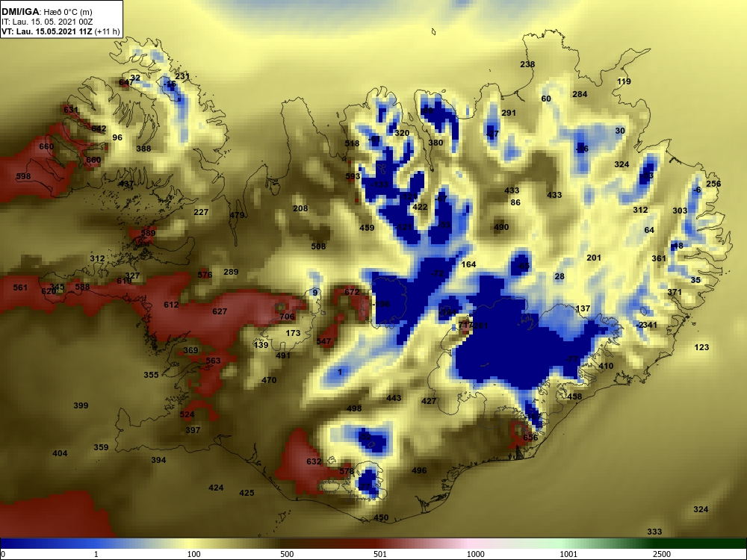Click the map value '399'
Image resolution: width=747 pixels, height=560 pixels.
81,405
